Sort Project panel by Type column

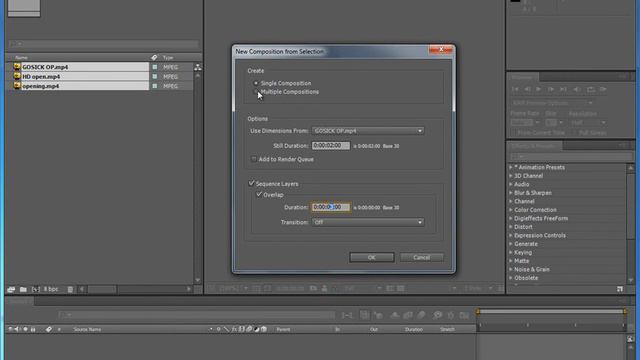[x=168, y=58]
